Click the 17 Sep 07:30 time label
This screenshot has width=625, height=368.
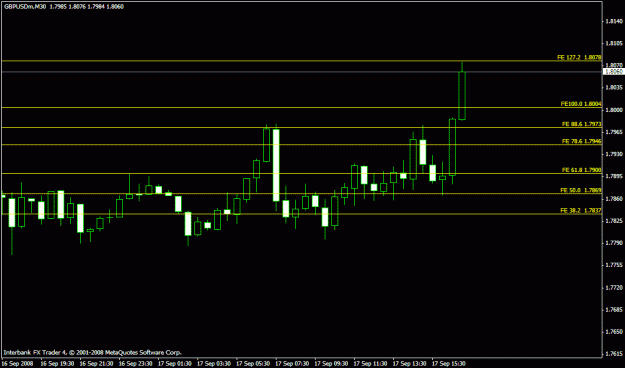click(292, 364)
